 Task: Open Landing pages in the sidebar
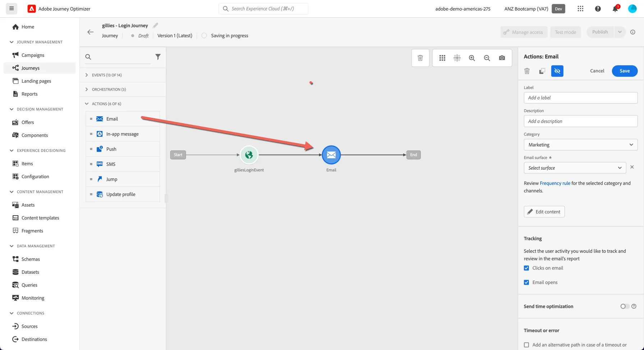(x=36, y=81)
